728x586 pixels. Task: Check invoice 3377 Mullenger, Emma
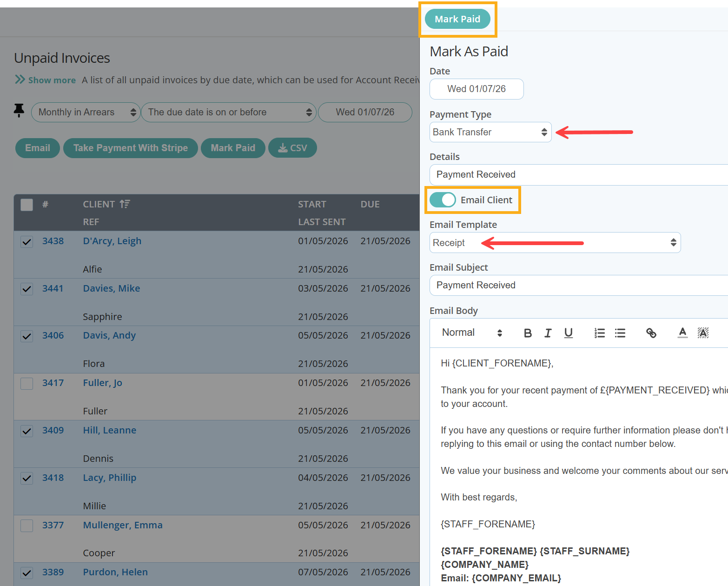[27, 526]
